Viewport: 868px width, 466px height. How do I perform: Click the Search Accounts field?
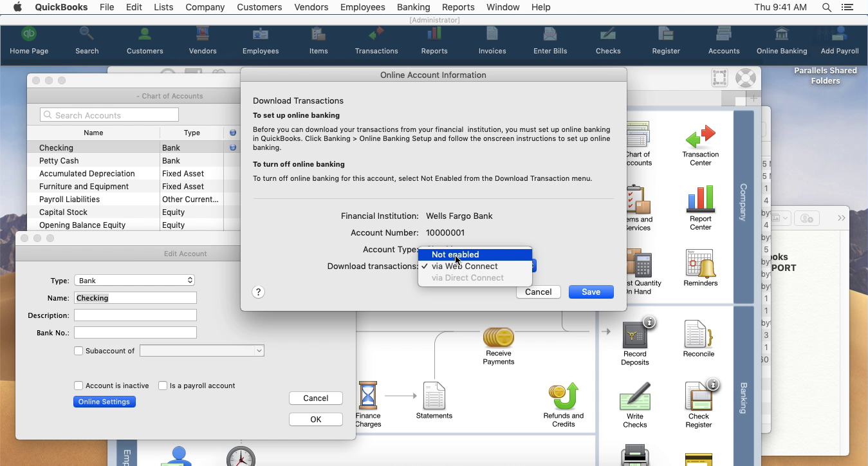pos(109,115)
